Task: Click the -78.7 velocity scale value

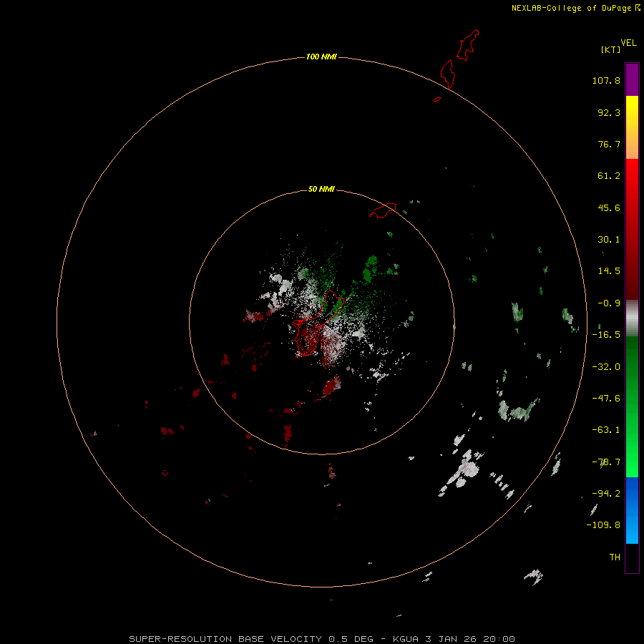Action: [x=606, y=462]
